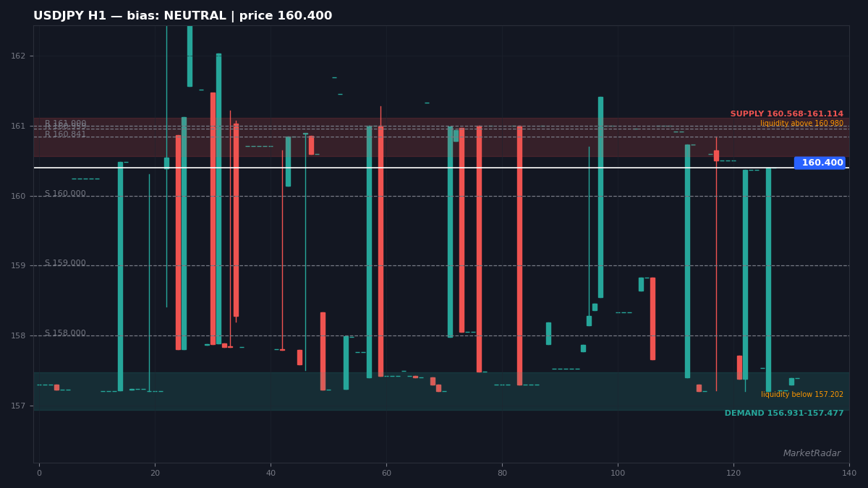The width and height of the screenshot is (868, 488).
Task: Select the DEMAND 156.931-157.477 label
Action: click(x=784, y=414)
